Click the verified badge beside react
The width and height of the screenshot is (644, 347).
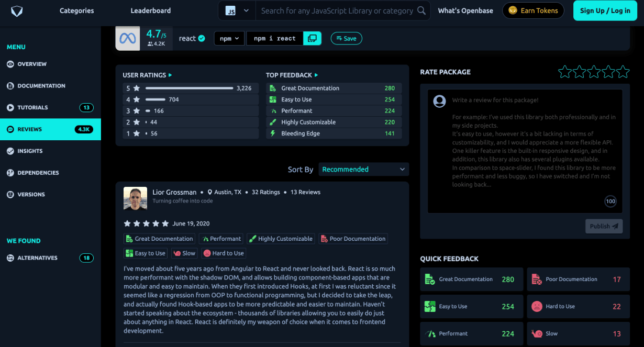202,38
